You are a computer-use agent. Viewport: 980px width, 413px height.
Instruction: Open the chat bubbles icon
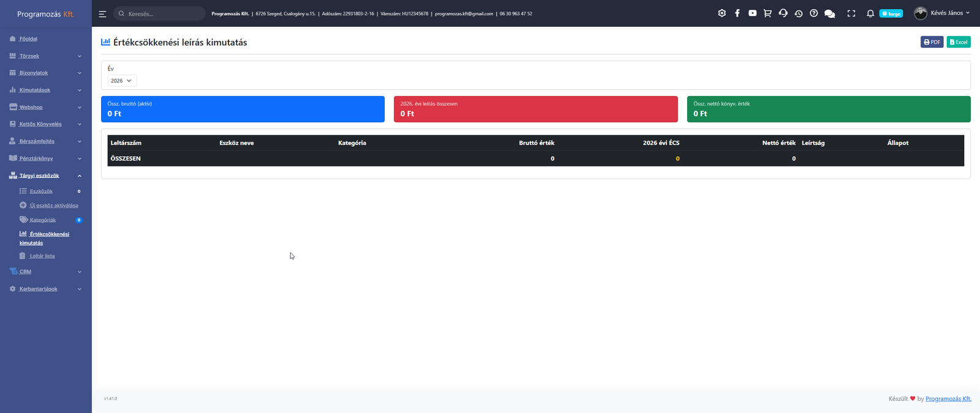point(830,13)
